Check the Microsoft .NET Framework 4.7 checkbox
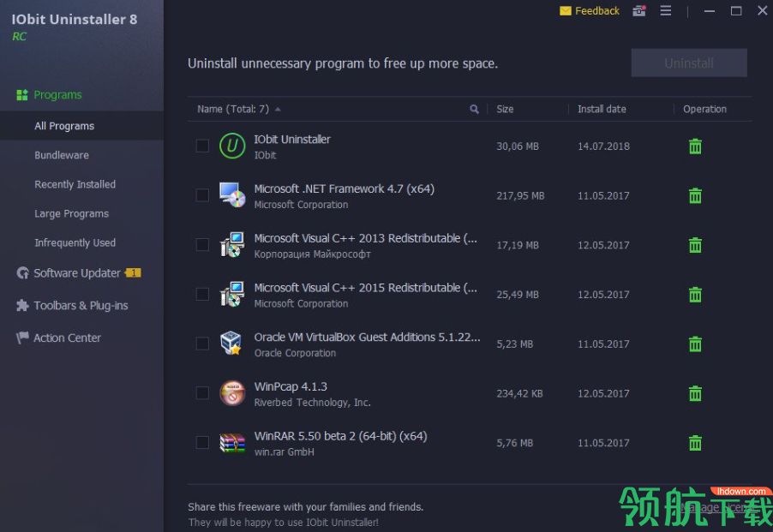 202,195
